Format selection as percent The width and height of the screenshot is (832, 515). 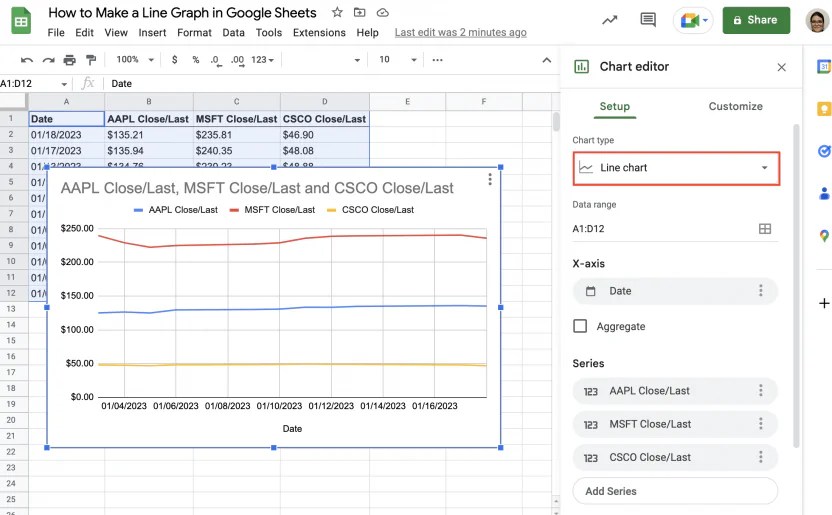(196, 59)
